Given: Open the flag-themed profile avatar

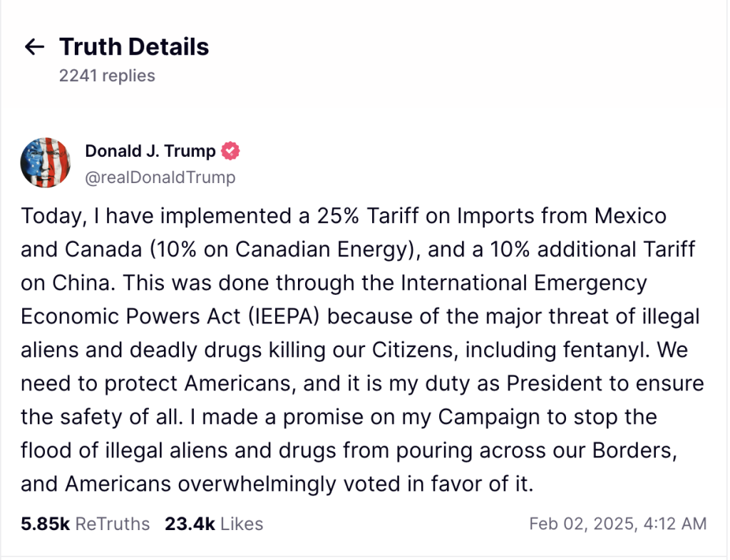Looking at the screenshot, I should [44, 162].
